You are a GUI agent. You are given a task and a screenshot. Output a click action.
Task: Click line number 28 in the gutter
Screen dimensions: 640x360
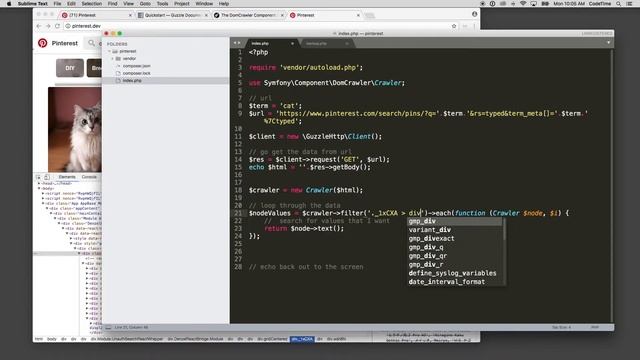pos(238,267)
